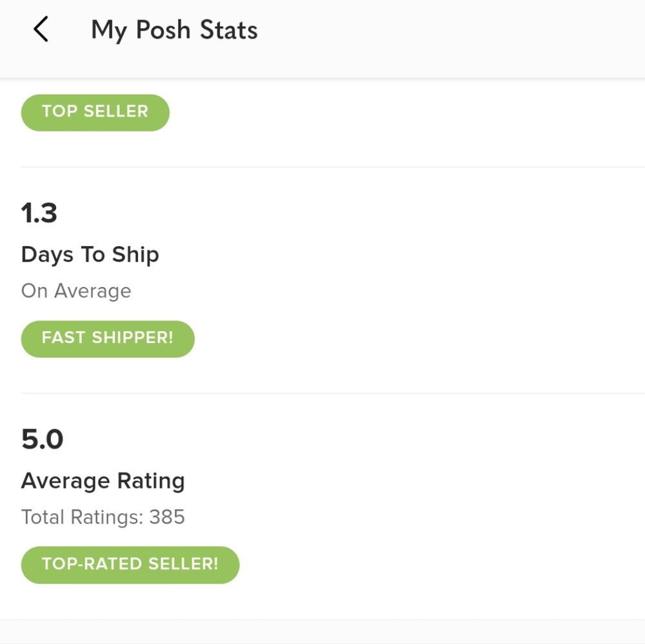645x644 pixels.
Task: Tap the TOP SELLER badge
Action: click(95, 112)
